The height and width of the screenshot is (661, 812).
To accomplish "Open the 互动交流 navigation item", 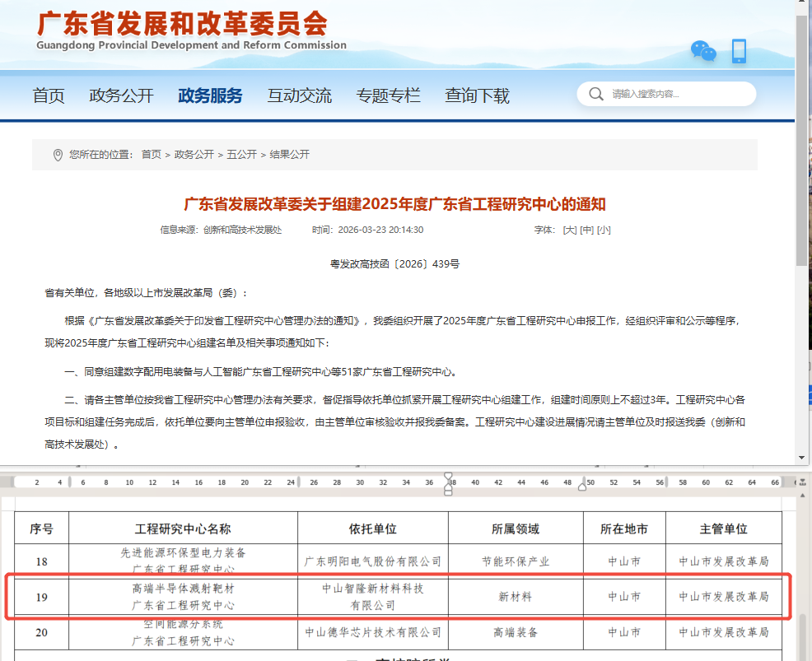I will [x=300, y=95].
